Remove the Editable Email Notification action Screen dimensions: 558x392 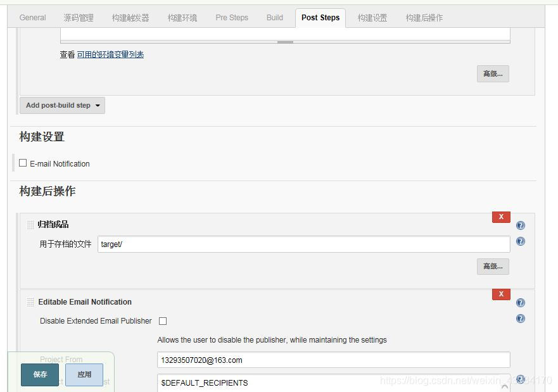point(501,294)
